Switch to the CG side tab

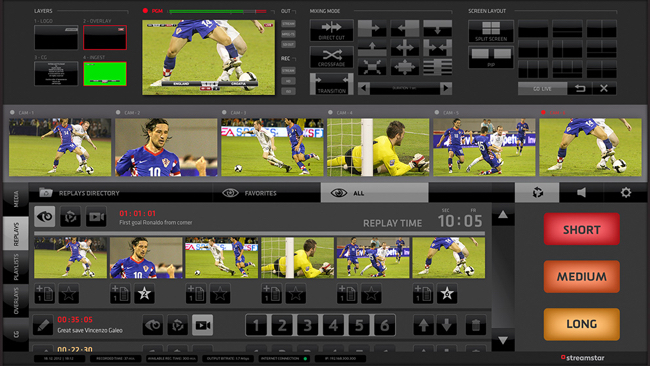[x=16, y=334]
